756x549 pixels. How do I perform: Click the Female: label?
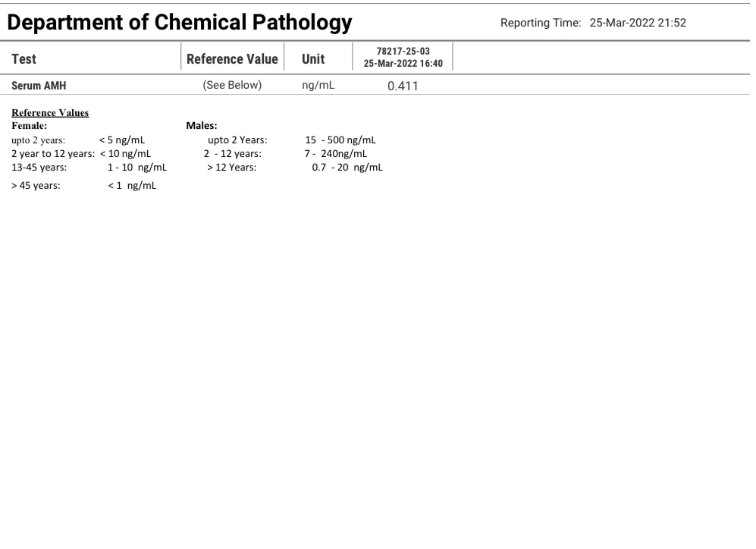[31, 124]
